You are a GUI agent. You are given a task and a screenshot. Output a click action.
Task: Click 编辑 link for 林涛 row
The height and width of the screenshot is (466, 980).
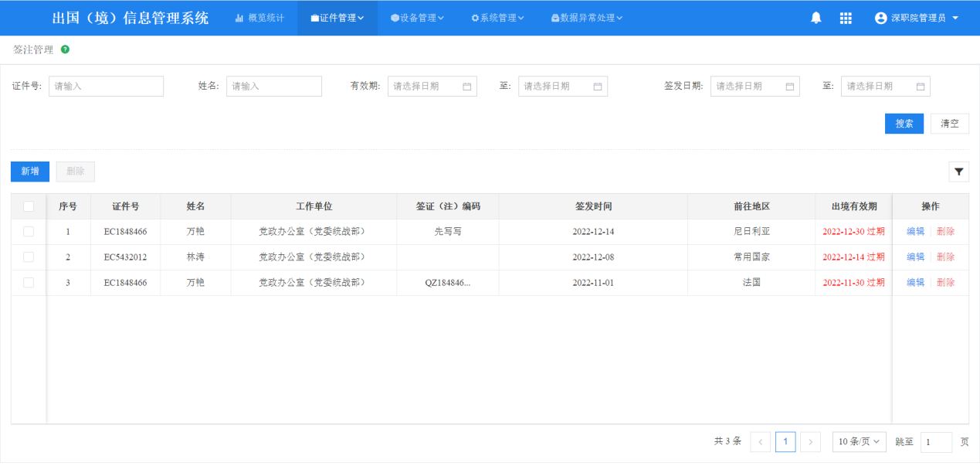(915, 257)
